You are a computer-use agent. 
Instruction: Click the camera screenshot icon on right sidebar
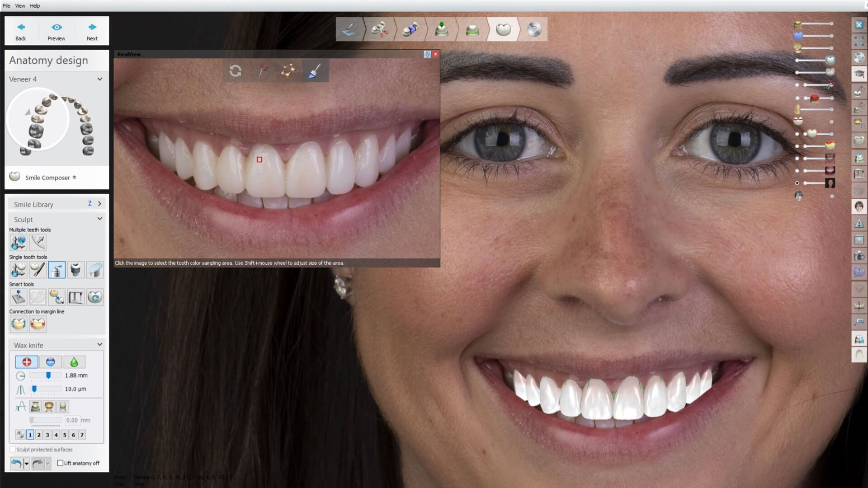coord(859,256)
